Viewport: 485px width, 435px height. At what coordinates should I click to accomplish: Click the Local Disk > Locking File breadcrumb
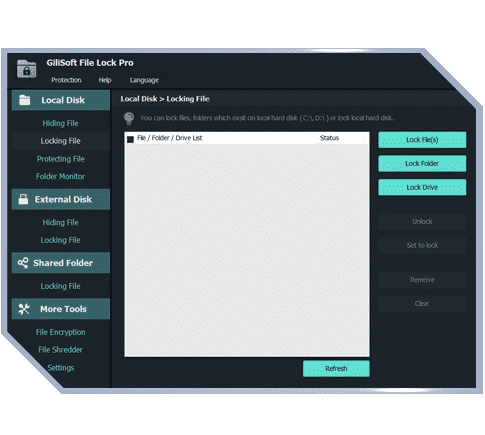click(x=165, y=99)
